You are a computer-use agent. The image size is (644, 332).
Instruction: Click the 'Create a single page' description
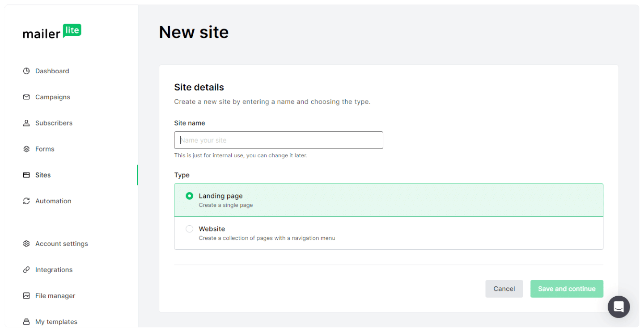pyautogui.click(x=226, y=205)
